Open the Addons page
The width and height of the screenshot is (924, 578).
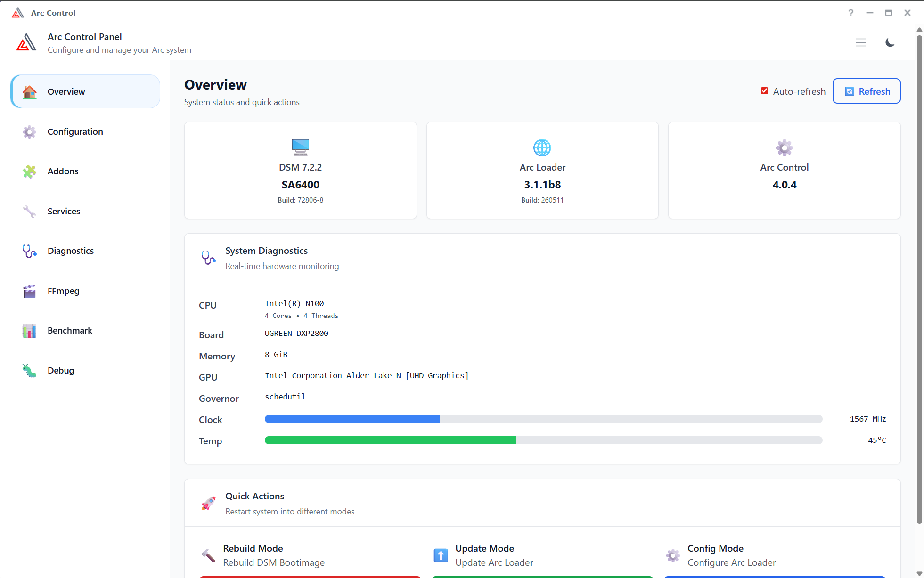click(x=85, y=171)
